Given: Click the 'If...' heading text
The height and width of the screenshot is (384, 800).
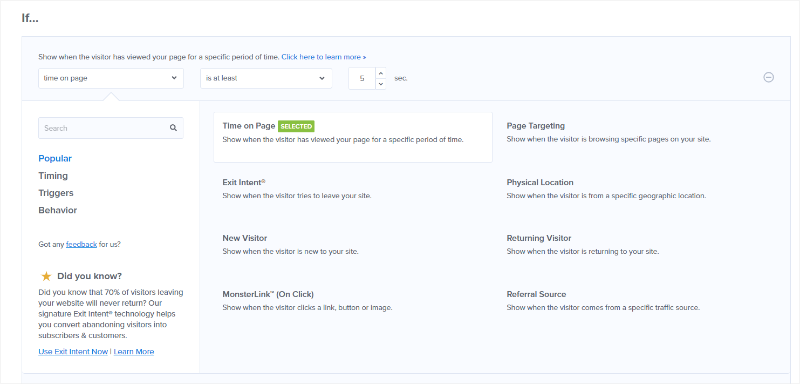Looking at the screenshot, I should coord(30,18).
